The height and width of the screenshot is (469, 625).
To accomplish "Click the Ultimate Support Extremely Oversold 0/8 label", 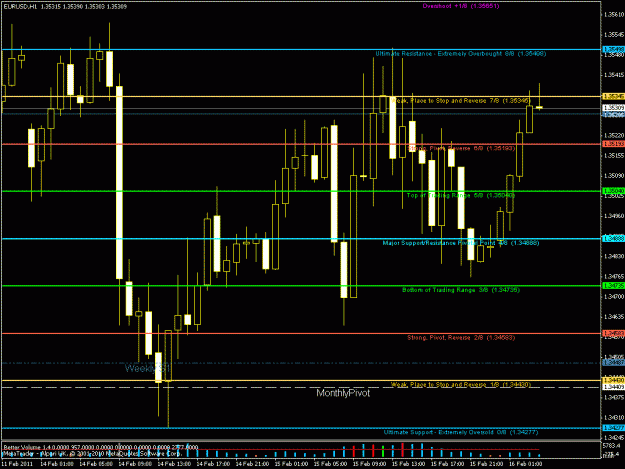I will click(x=461, y=432).
